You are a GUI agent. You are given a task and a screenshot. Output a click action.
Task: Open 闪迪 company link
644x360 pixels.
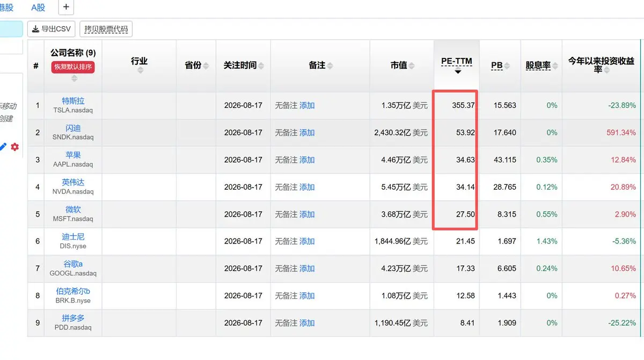coord(73,128)
